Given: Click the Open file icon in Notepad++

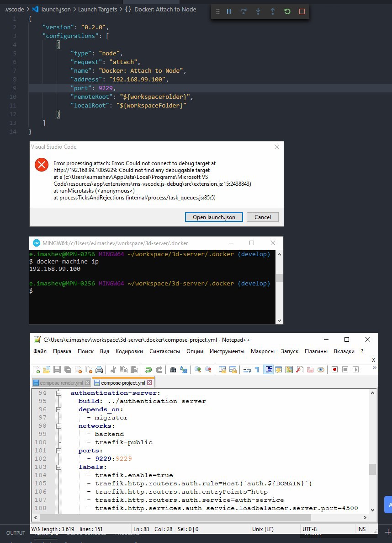Looking at the screenshot, I should click(x=47, y=370).
